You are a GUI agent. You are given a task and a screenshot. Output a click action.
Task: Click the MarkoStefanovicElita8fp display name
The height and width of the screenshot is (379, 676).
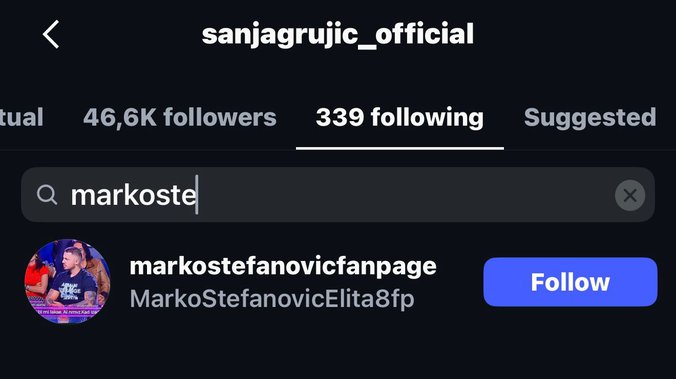pyautogui.click(x=272, y=299)
